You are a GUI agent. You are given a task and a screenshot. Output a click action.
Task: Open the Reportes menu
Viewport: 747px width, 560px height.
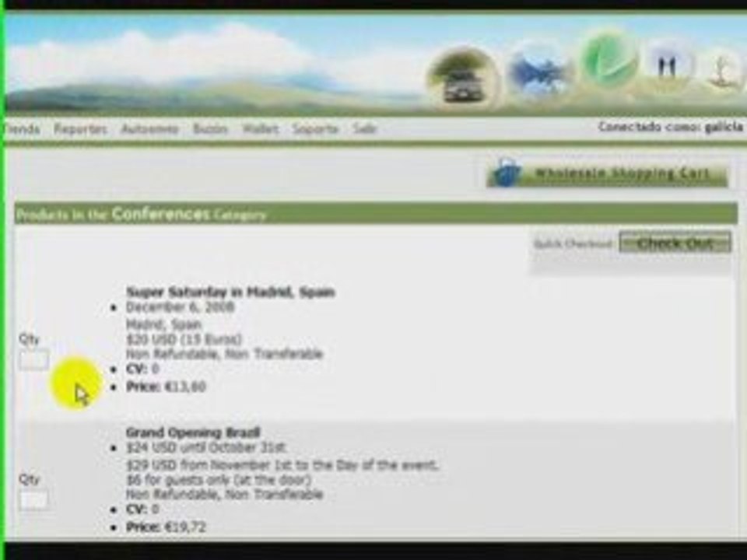pyautogui.click(x=80, y=128)
